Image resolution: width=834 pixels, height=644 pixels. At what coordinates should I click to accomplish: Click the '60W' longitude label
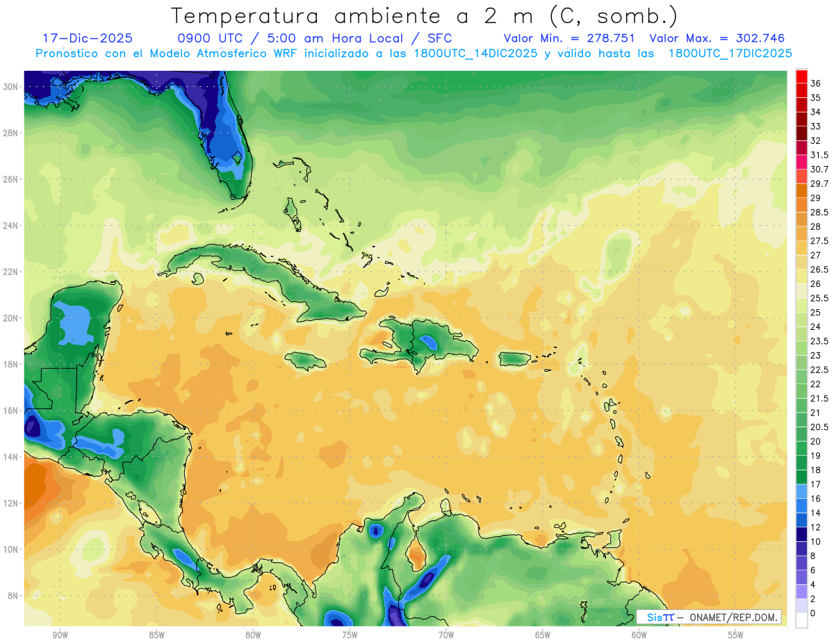(639, 635)
